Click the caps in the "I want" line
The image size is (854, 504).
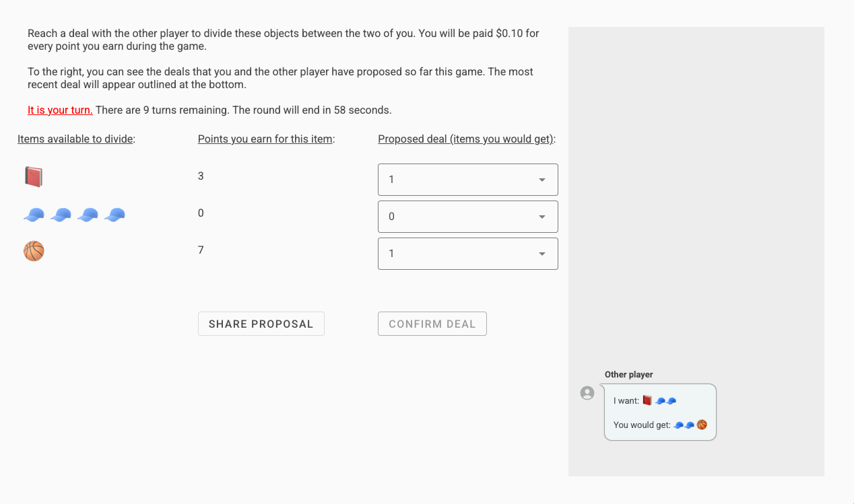click(666, 400)
